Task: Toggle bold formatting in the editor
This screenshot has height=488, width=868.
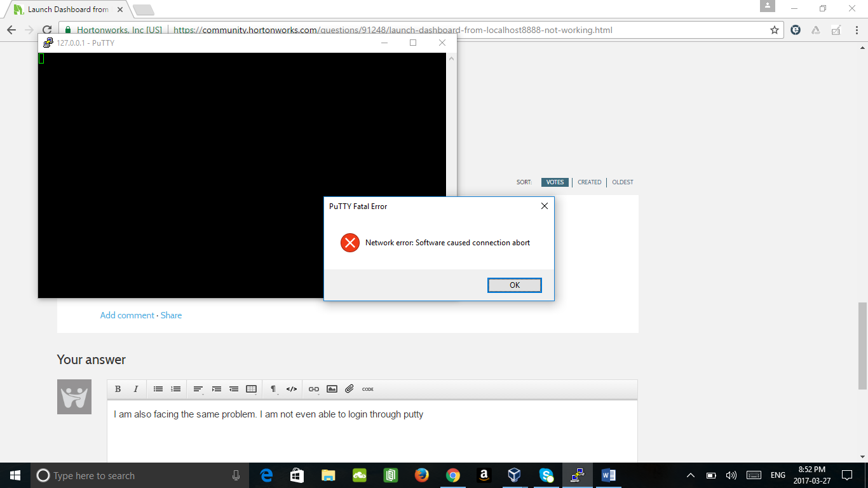Action: [118, 389]
